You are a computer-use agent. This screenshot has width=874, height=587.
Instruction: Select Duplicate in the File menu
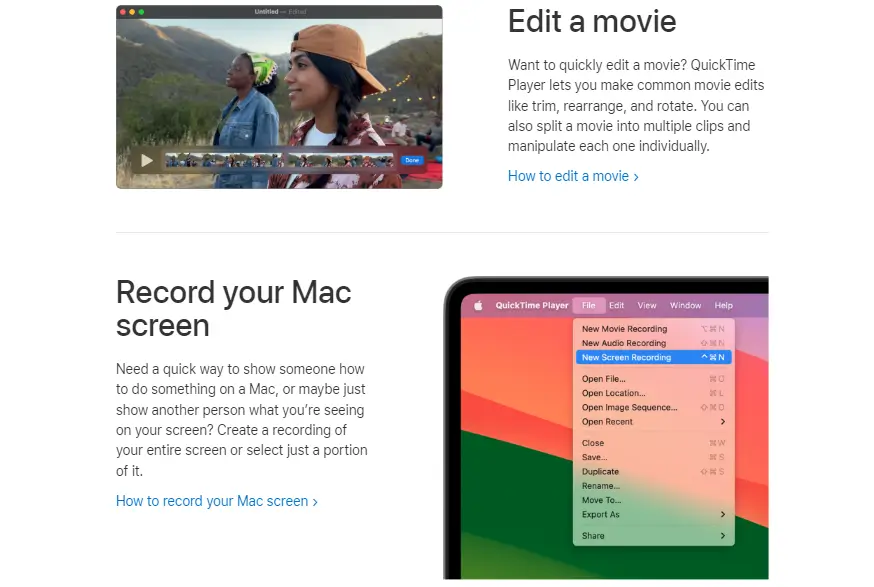[x=602, y=472]
